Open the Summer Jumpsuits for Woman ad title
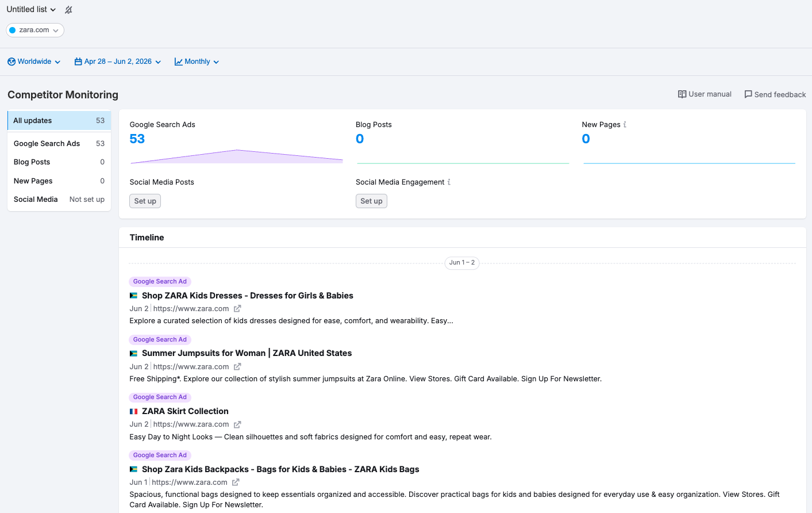The height and width of the screenshot is (513, 812). [247, 353]
